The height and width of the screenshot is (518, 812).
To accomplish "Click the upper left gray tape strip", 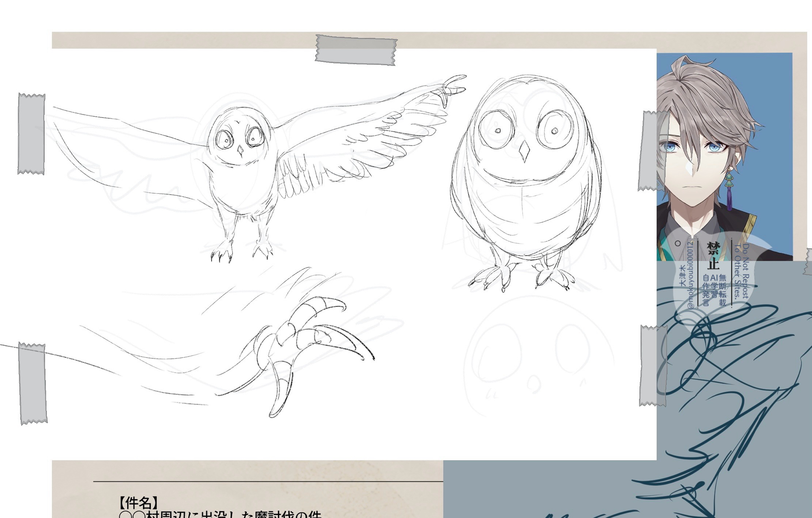I will pos(31,134).
